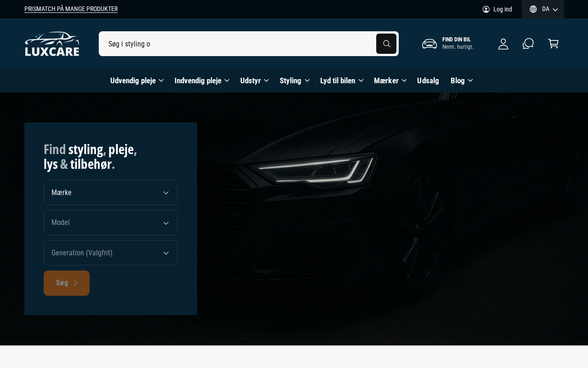Image resolution: width=588 pixels, height=368 pixels.
Task: Open the Prismatch på mange produkter link
Action: click(71, 9)
